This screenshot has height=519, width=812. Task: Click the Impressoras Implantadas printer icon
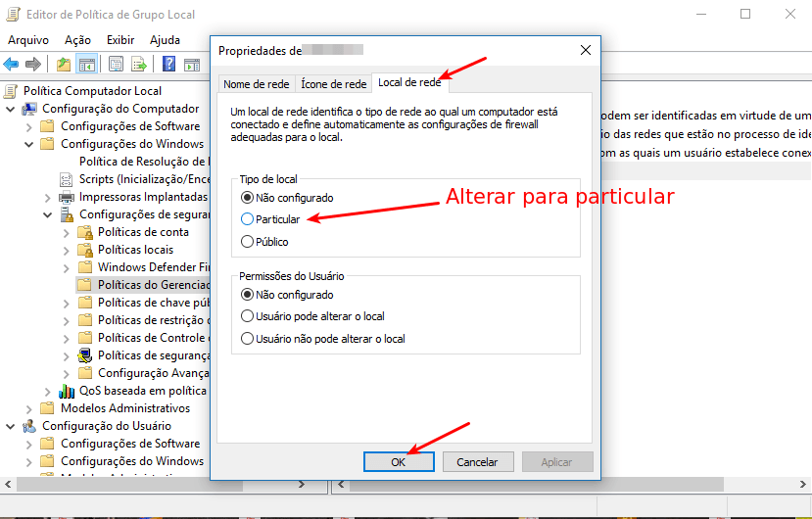point(67,197)
